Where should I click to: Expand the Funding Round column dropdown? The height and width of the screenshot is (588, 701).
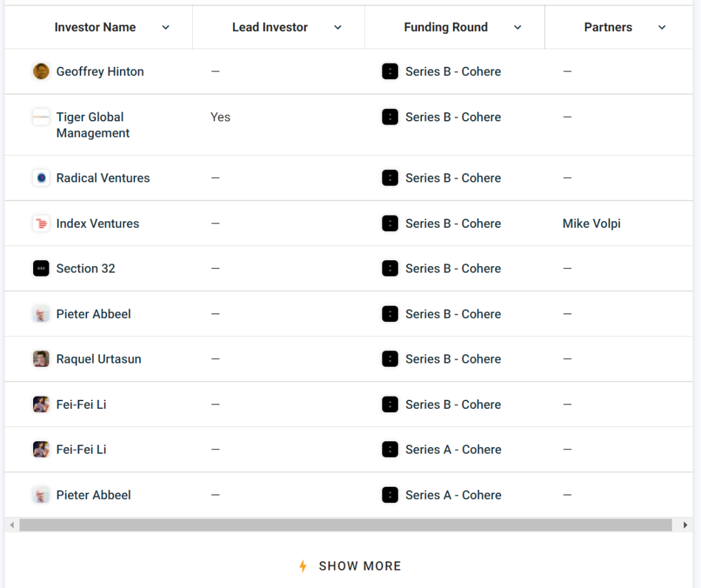coord(518,27)
